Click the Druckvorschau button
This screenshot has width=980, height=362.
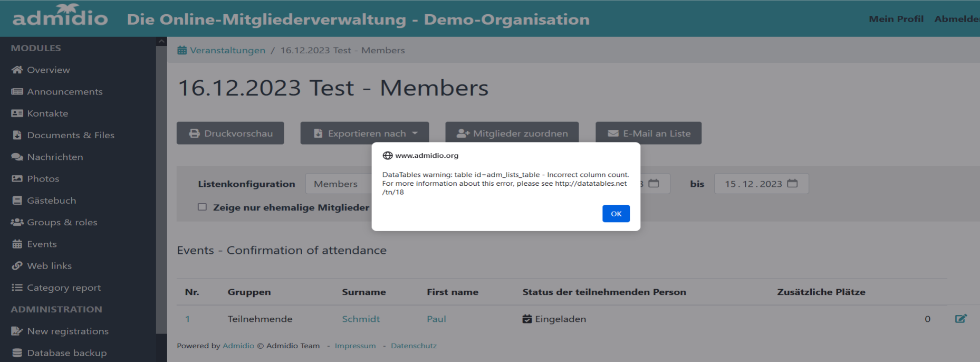click(x=230, y=134)
